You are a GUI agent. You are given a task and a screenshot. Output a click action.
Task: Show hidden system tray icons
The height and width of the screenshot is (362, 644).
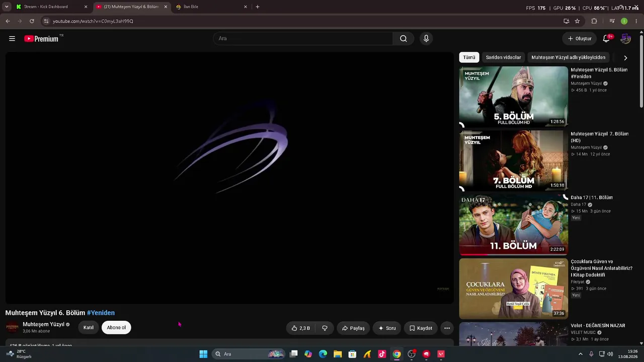coord(580,354)
